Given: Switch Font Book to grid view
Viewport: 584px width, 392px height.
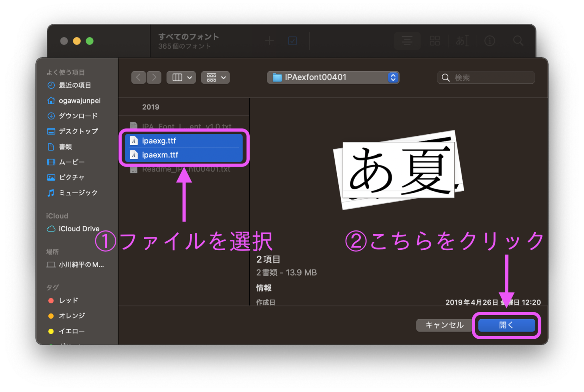Looking at the screenshot, I should [x=435, y=41].
